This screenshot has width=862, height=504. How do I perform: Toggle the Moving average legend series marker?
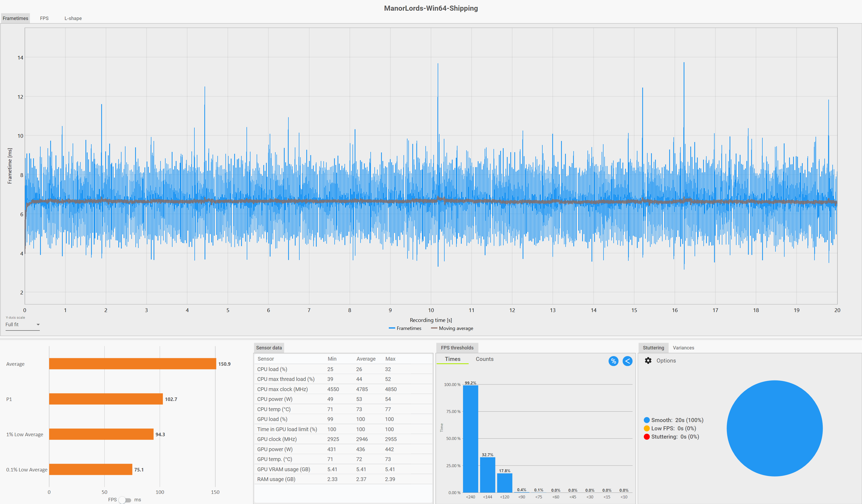point(434,328)
